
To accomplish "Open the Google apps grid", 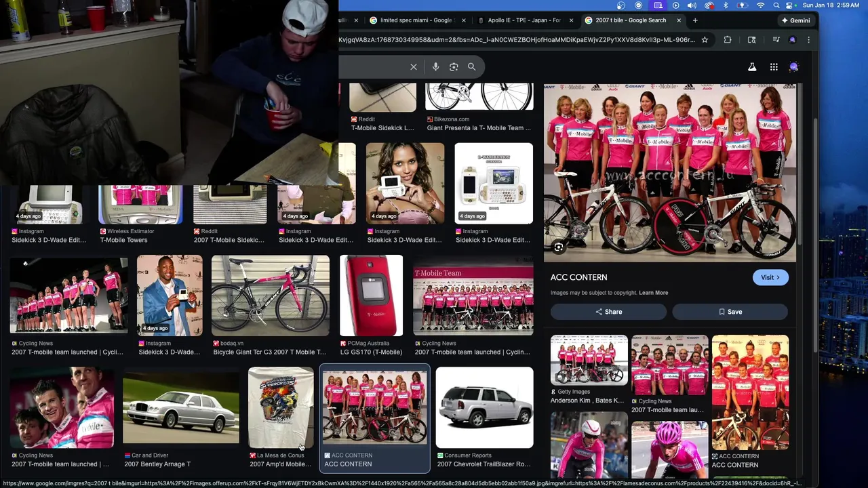I will (x=774, y=67).
